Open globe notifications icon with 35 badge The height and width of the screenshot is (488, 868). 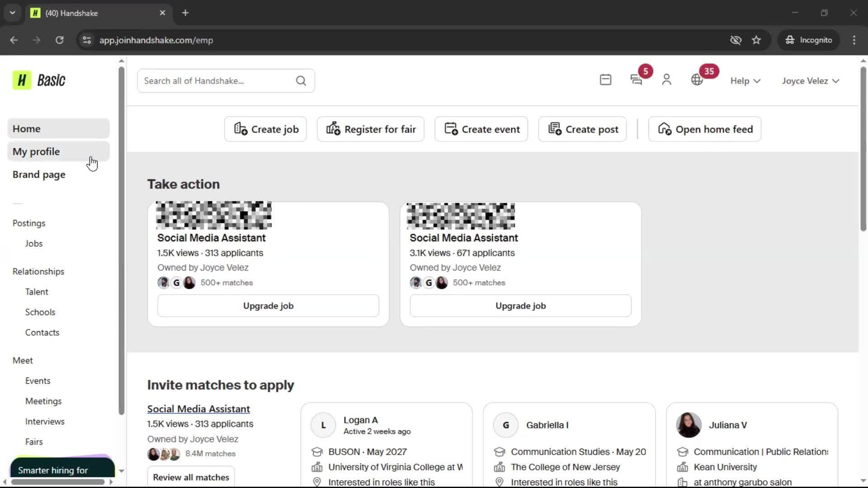697,80
